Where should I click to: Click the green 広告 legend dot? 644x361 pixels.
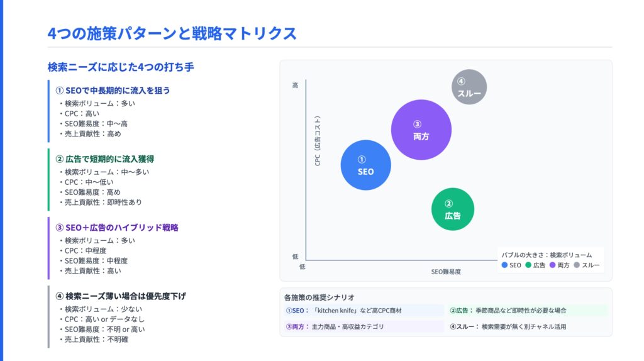528,265
